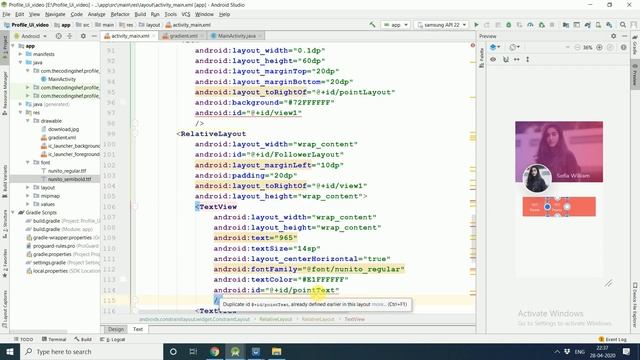This screenshot has height=360, width=640.
Task: Toggle the Palette side tab
Action: [x=482, y=58]
